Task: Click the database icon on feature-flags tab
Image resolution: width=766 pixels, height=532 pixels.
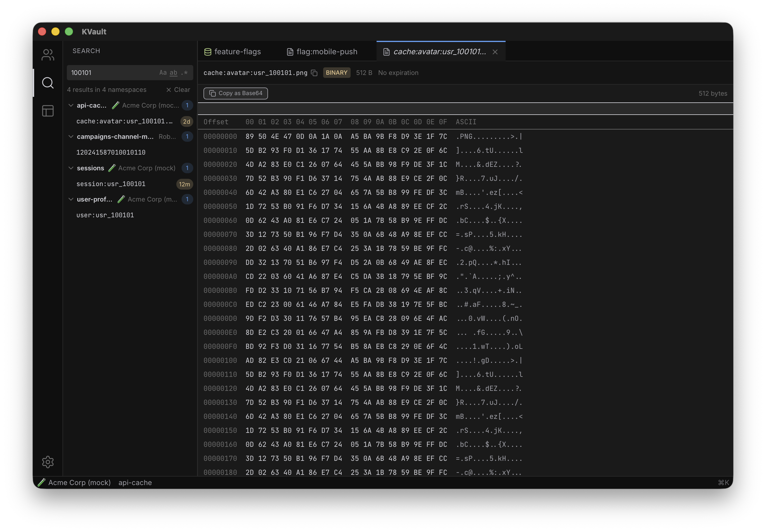Action: click(208, 52)
